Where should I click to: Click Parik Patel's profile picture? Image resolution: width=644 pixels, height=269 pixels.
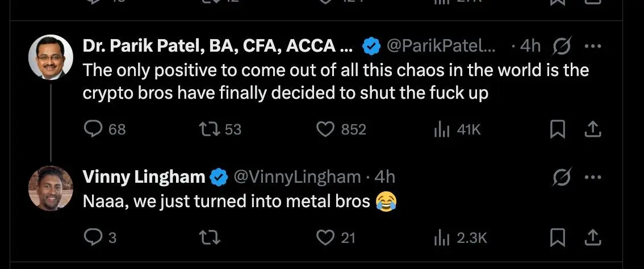[x=51, y=57]
